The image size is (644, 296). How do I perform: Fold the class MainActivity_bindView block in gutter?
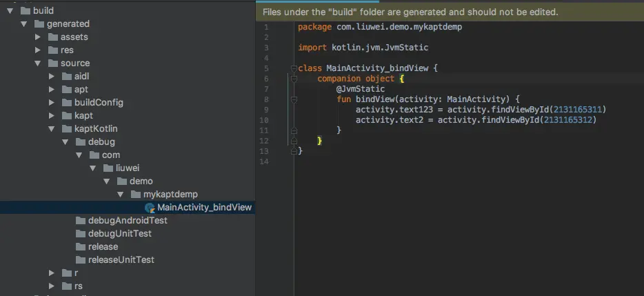294,68
